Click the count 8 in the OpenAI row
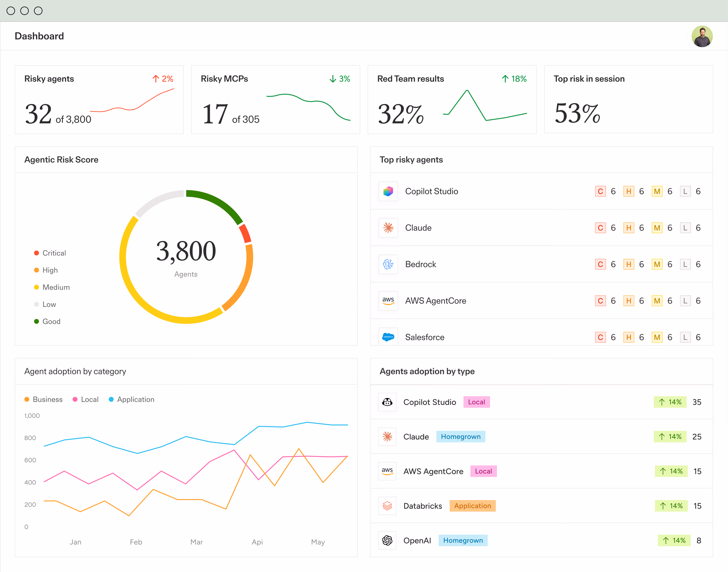This screenshot has height=572, width=728. (699, 540)
